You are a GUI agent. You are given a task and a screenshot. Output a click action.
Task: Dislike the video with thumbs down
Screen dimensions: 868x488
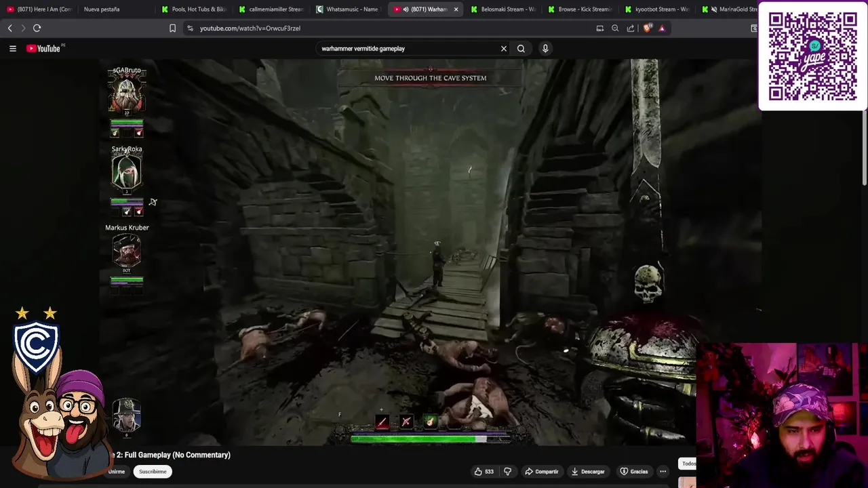507,471
